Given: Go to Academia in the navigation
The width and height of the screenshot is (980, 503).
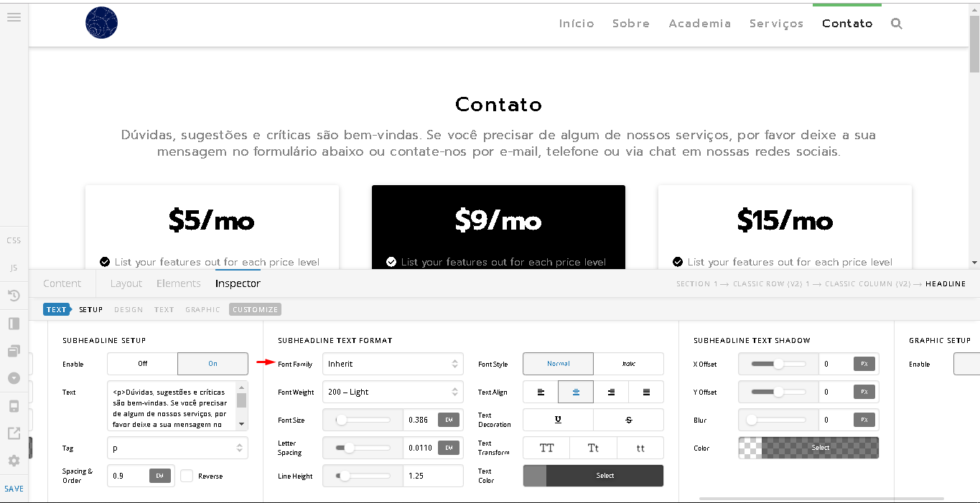Looking at the screenshot, I should pyautogui.click(x=700, y=24).
